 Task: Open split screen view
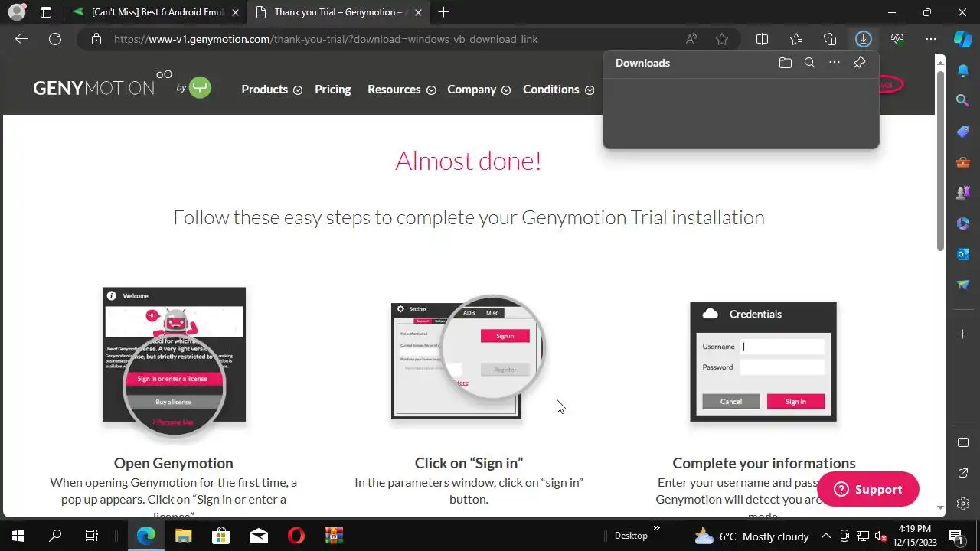pos(763,39)
